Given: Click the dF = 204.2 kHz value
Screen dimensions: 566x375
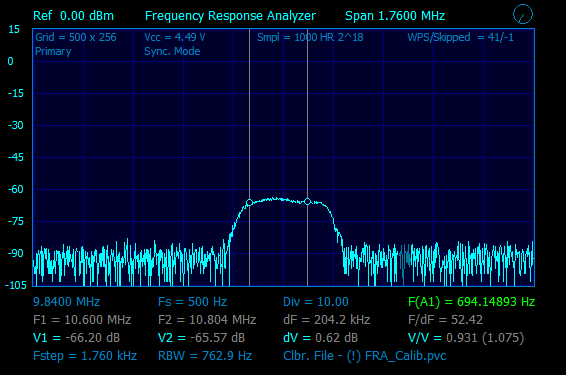Looking at the screenshot, I should [327, 320].
